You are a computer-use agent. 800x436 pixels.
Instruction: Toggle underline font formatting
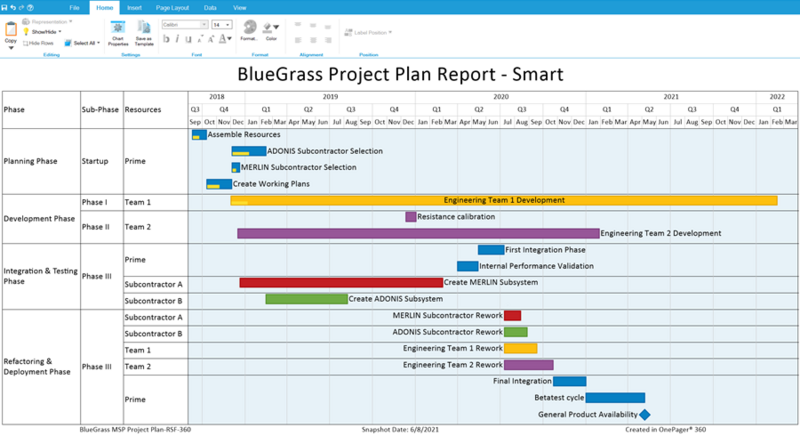click(x=188, y=39)
